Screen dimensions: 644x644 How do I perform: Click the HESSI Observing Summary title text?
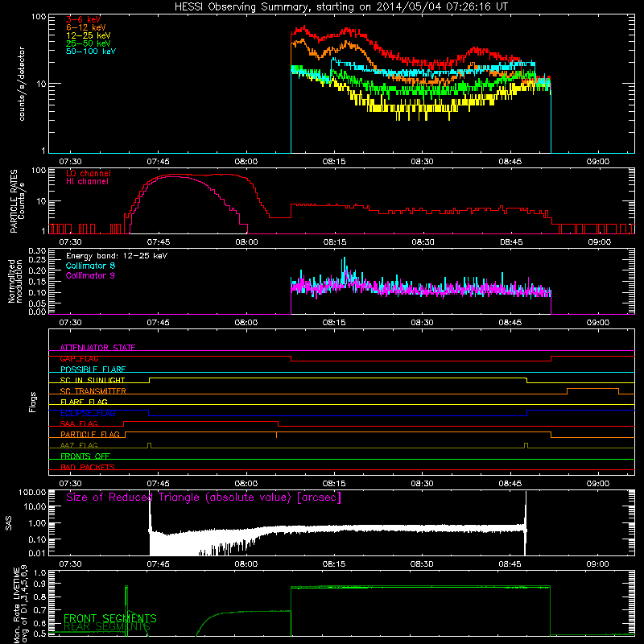(341, 7)
